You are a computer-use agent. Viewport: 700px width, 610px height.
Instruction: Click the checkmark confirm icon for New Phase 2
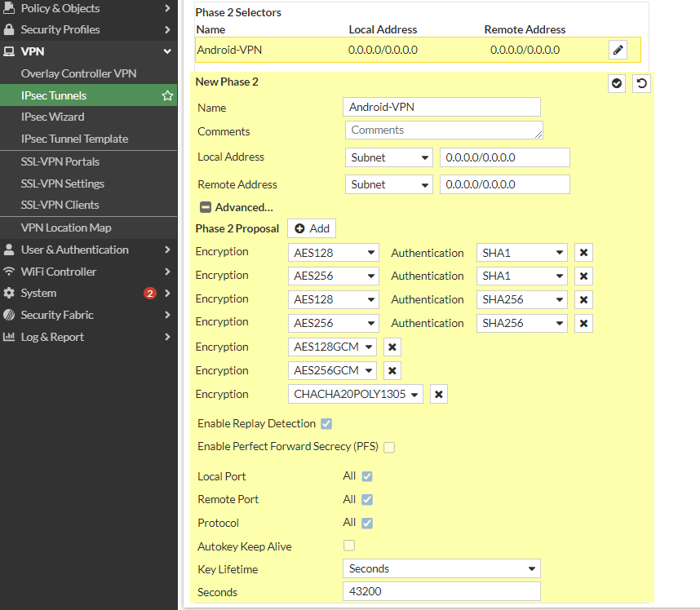(x=617, y=83)
